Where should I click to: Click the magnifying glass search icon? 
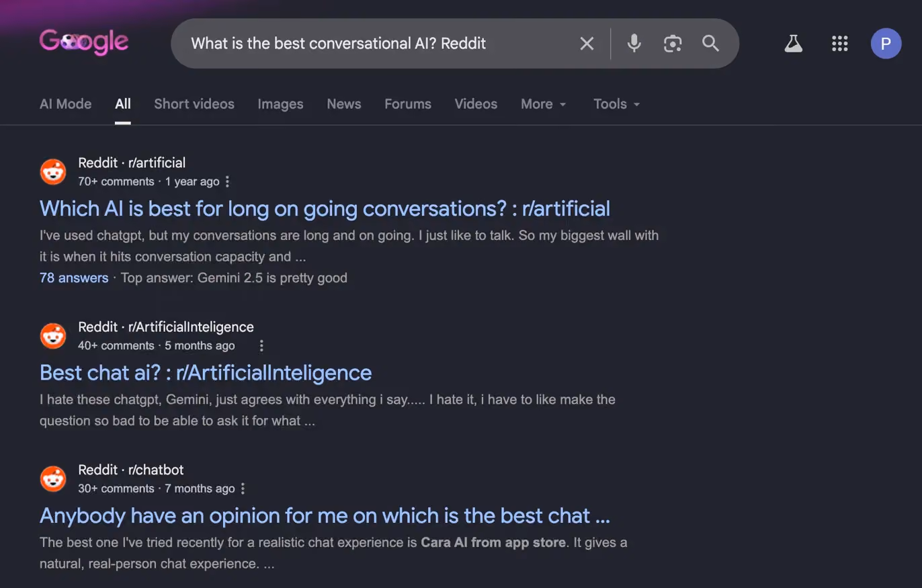[710, 44]
